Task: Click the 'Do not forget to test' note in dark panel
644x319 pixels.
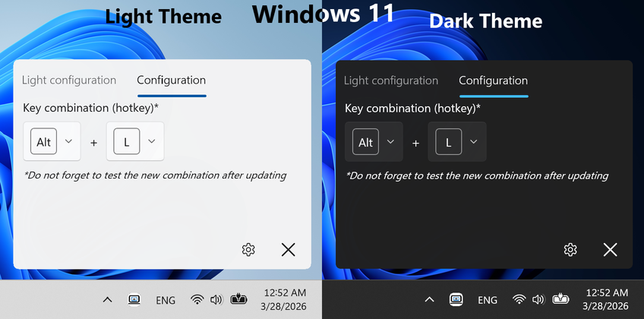Action: point(477,175)
